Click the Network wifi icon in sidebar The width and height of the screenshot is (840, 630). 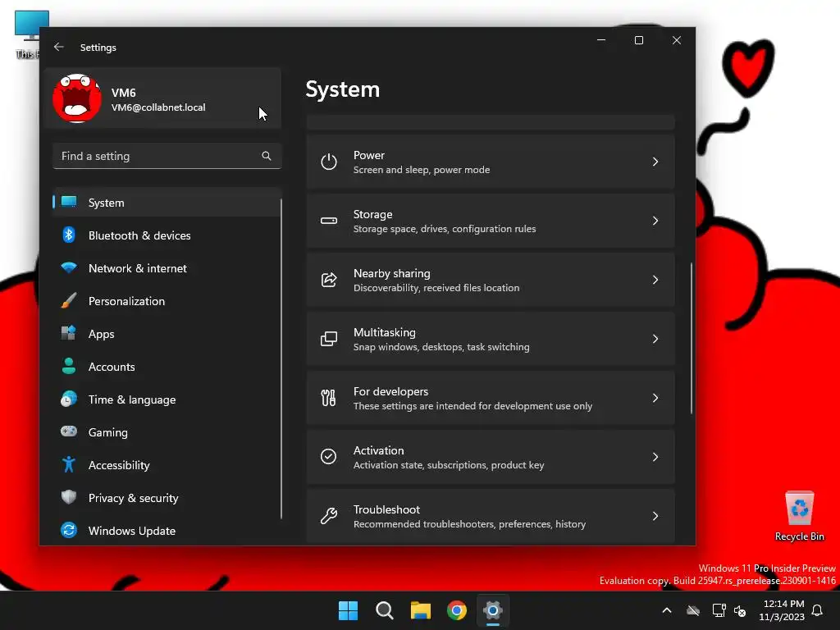[69, 267]
